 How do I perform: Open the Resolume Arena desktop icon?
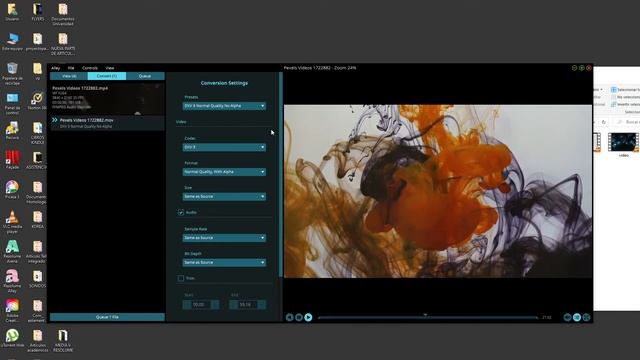click(12, 252)
